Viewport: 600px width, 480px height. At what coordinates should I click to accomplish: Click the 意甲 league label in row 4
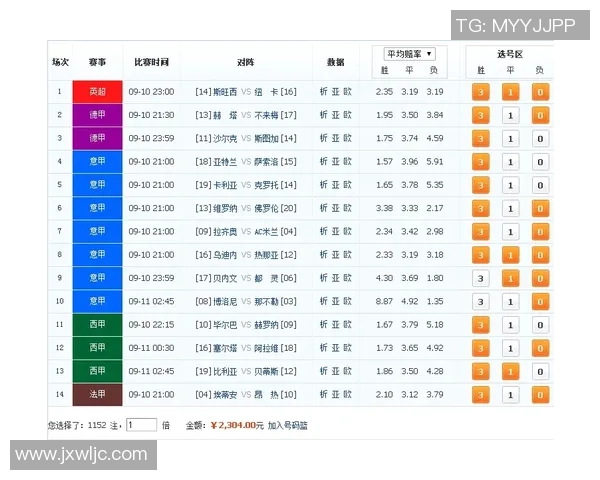98,162
